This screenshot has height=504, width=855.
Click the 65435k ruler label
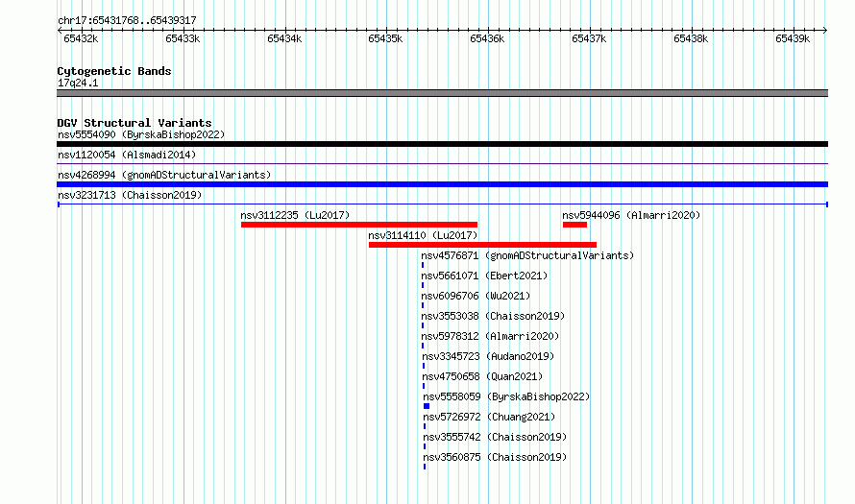[x=385, y=38]
